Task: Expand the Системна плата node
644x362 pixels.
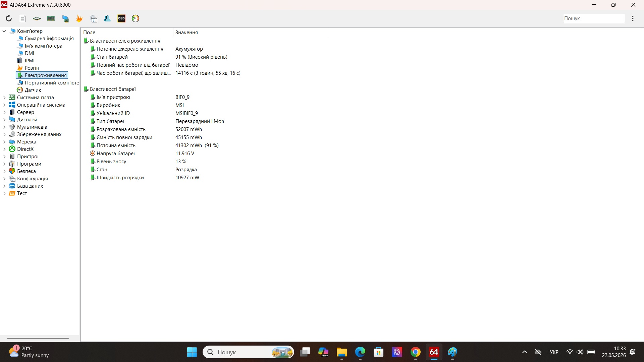Action: (x=4, y=98)
